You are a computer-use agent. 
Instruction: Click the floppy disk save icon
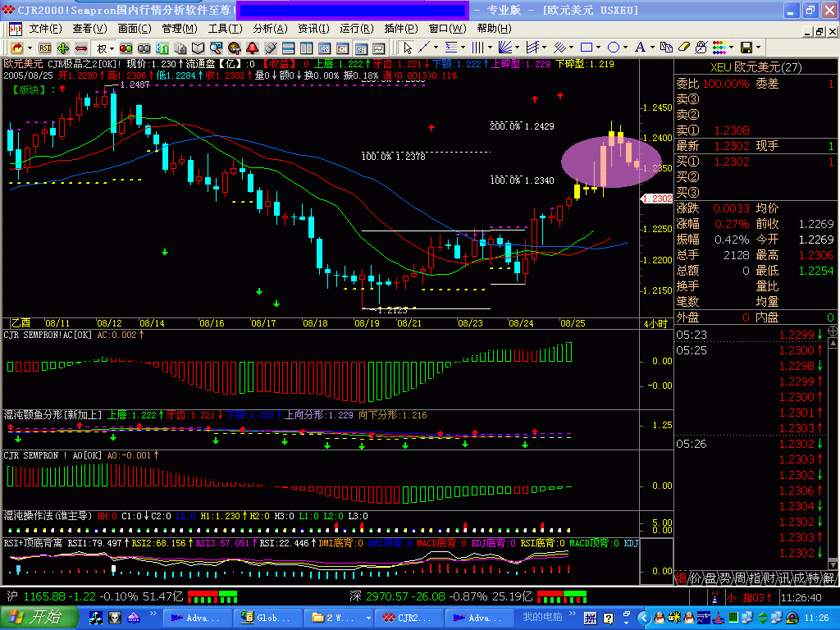point(746,48)
